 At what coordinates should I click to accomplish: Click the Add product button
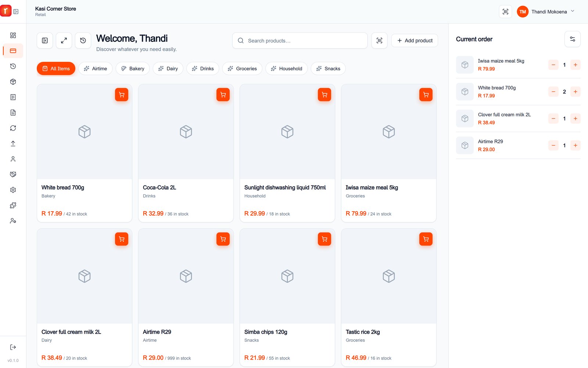(415, 40)
